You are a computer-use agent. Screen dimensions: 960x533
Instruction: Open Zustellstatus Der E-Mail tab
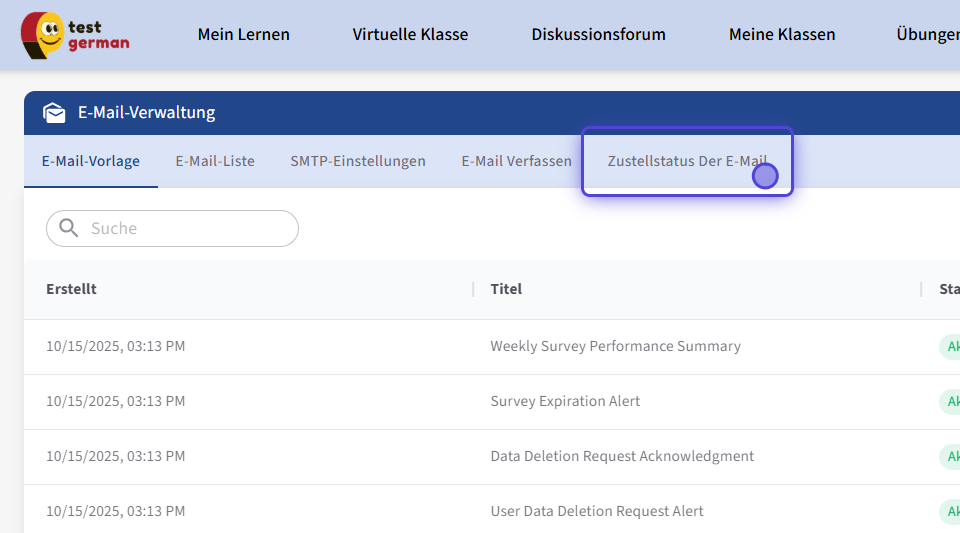click(687, 161)
